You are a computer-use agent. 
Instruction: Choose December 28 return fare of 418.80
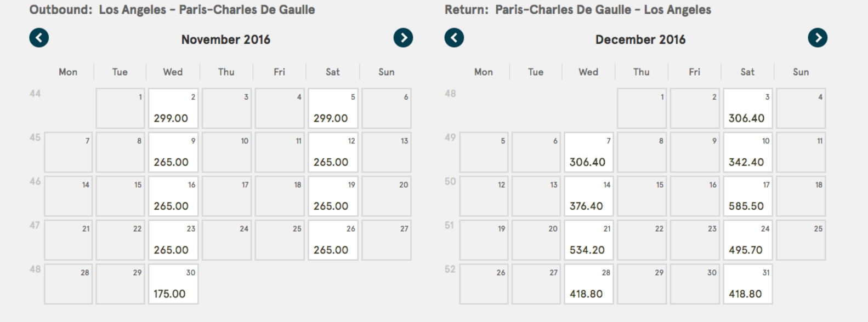(588, 284)
